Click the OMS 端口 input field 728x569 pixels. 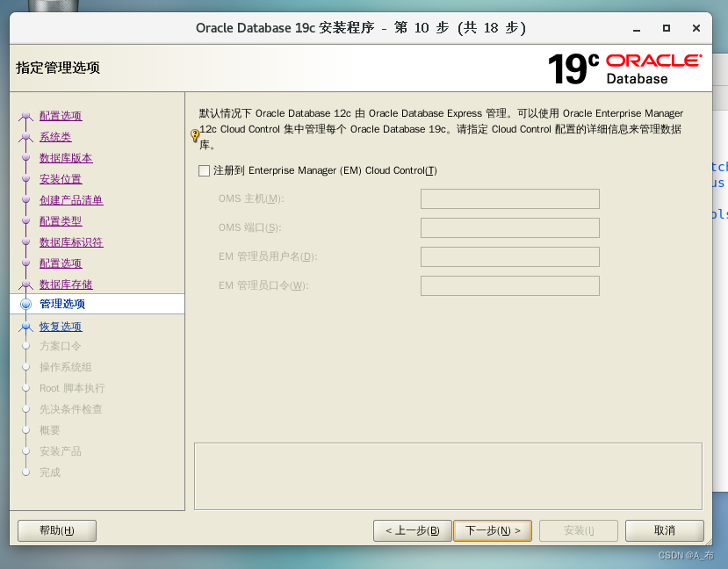(510, 228)
